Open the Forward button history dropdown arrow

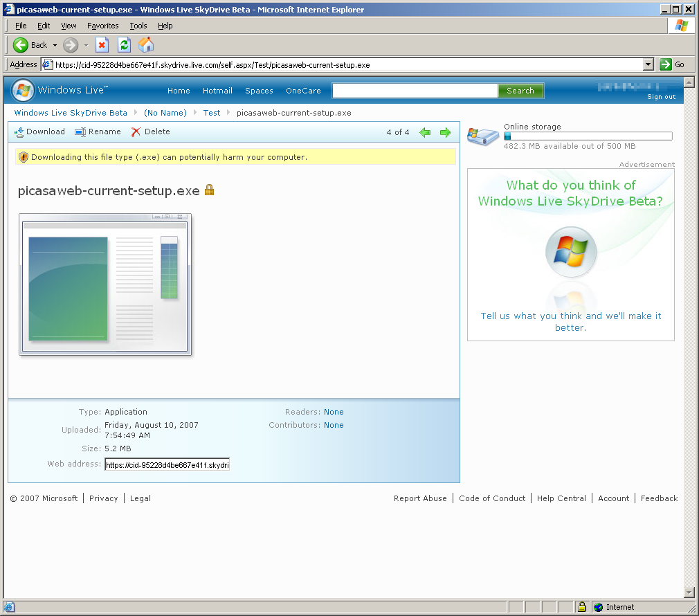(86, 45)
